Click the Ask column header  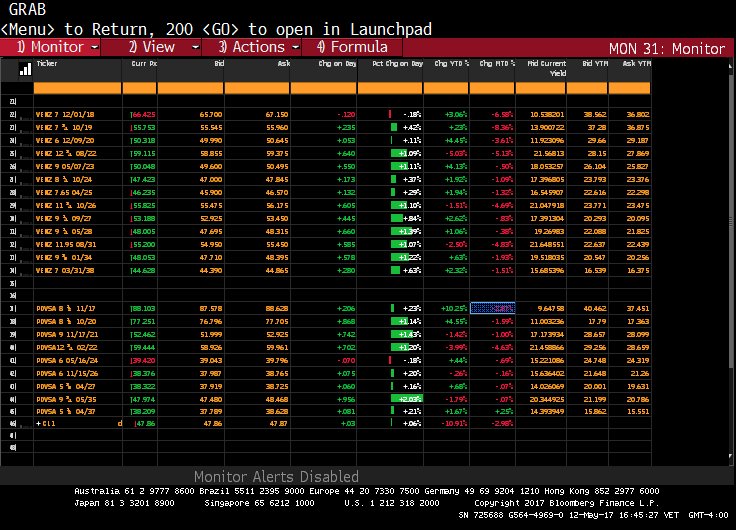(x=284, y=63)
